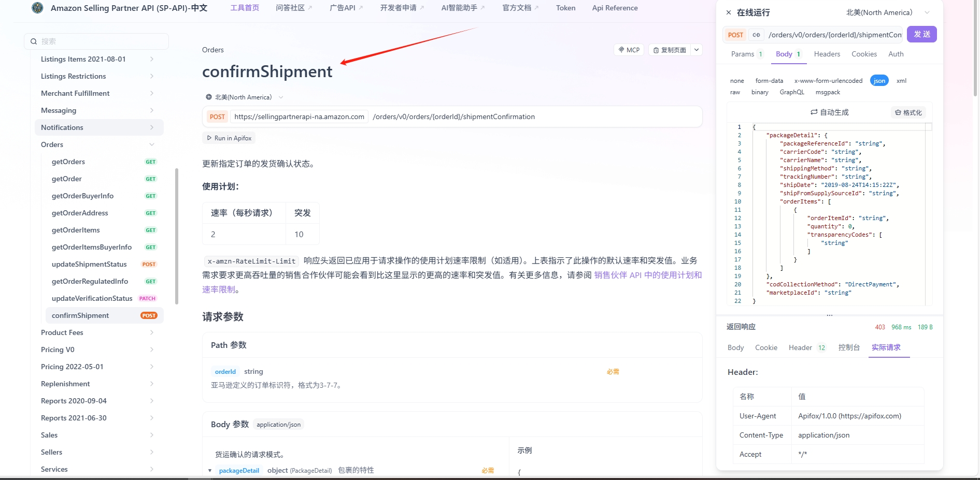Select form-data body type
980x480 pixels.
tap(769, 81)
